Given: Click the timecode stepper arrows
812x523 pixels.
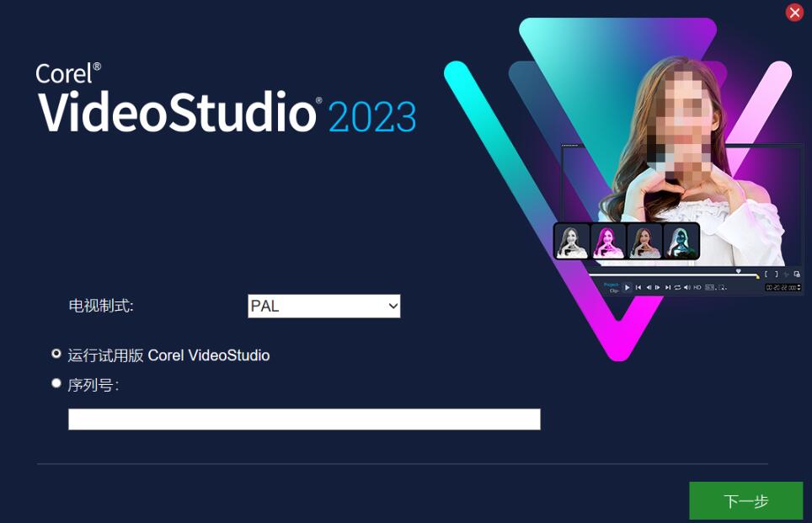Looking at the screenshot, I should (x=799, y=287).
